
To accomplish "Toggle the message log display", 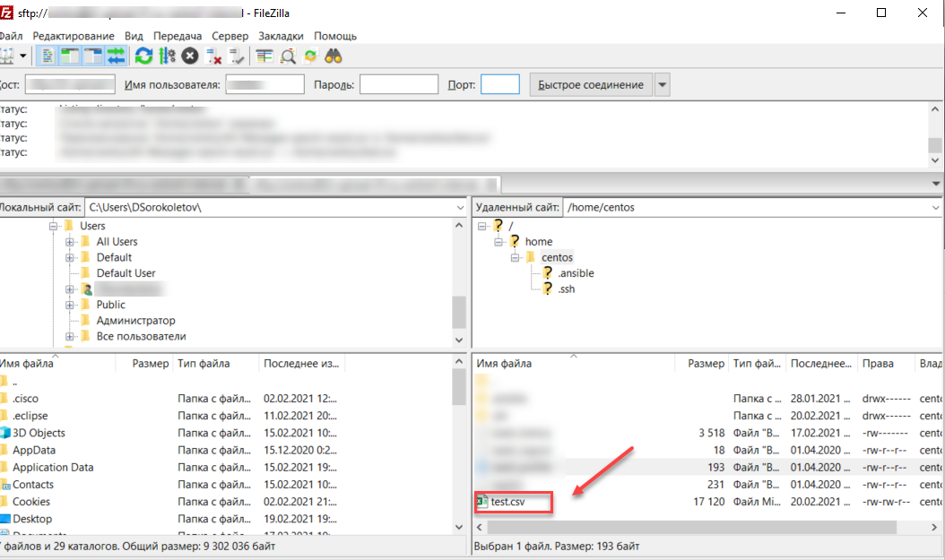I will [48, 56].
